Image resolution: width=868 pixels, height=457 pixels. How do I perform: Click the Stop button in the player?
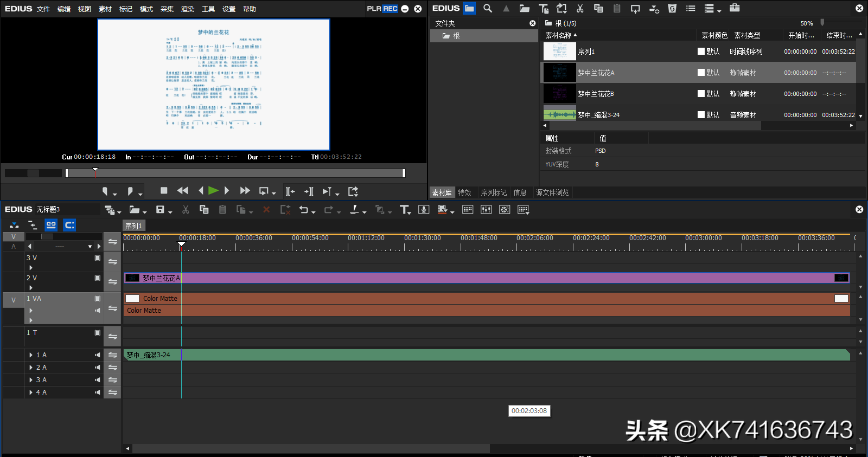point(164,191)
